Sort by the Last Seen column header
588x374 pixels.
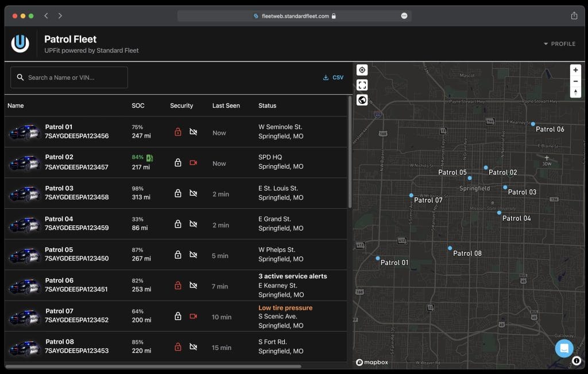pos(226,106)
